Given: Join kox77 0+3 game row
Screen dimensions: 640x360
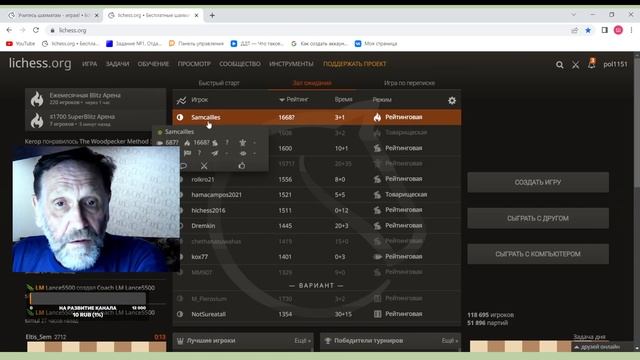Looking at the screenshot, I should click(317, 257).
